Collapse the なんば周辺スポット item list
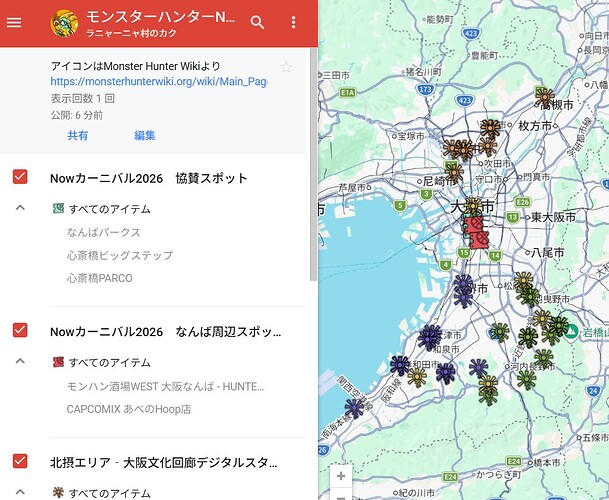 pos(20,361)
